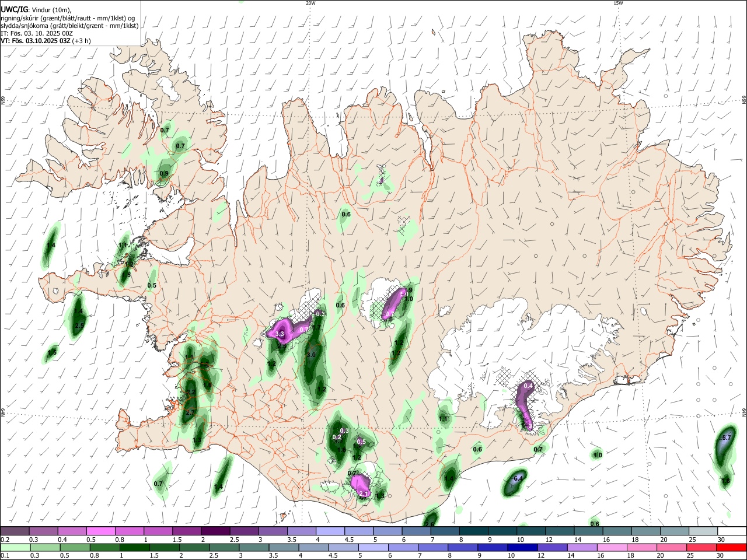Image resolution: width=747 pixels, height=560 pixels.
Task: Select the 6.7 precipitation value near east edge
Action: point(727,437)
